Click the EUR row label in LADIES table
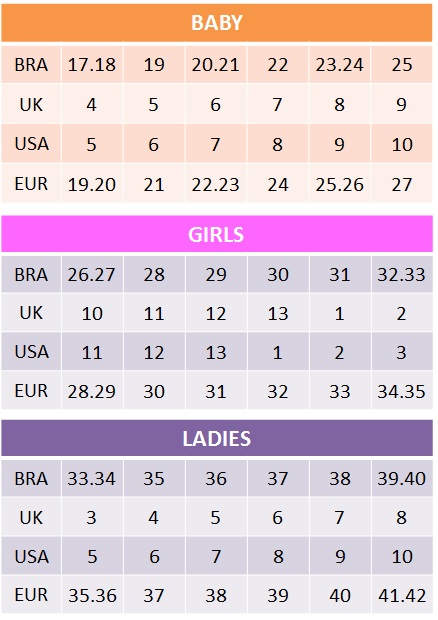438x620 pixels. pos(31,594)
